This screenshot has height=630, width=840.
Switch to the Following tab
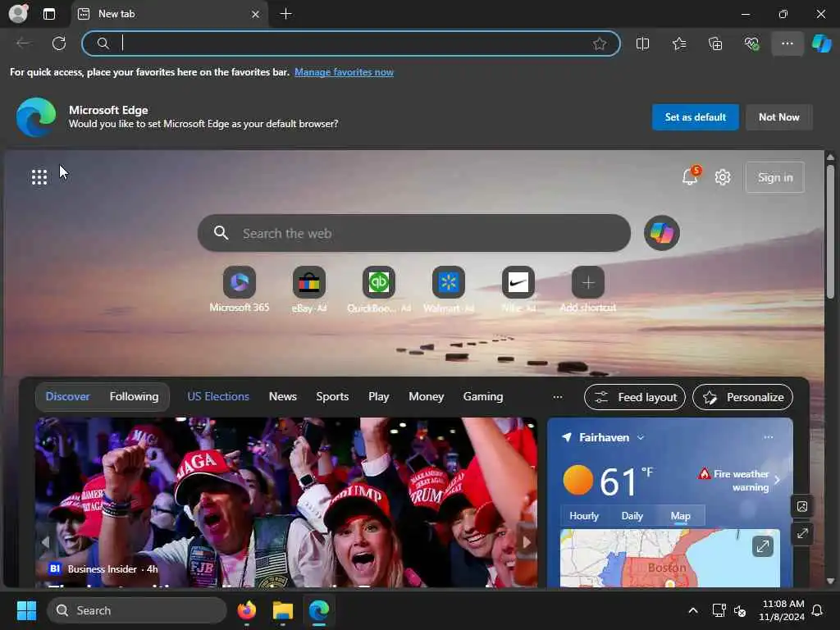(134, 397)
